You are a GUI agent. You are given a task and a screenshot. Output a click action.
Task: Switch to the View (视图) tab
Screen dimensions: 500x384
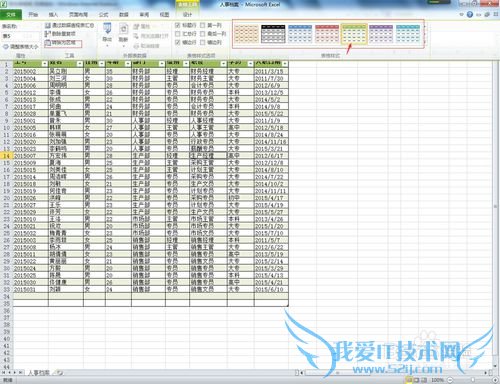click(x=164, y=14)
